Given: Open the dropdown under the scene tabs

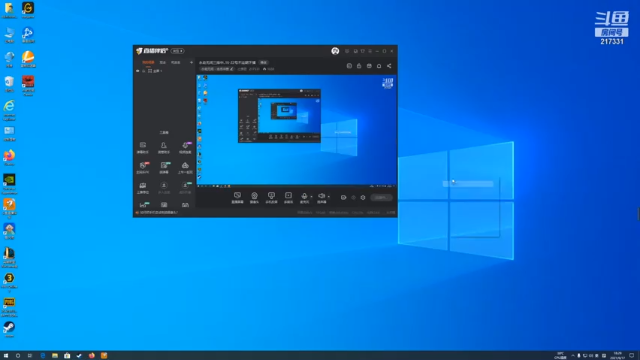Looking at the screenshot, I should tap(155, 71).
